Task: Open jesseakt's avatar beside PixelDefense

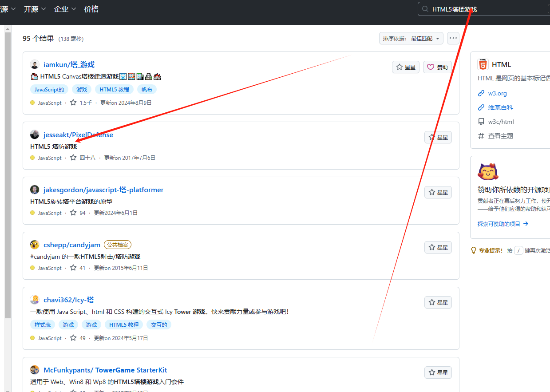Action: (x=35, y=135)
